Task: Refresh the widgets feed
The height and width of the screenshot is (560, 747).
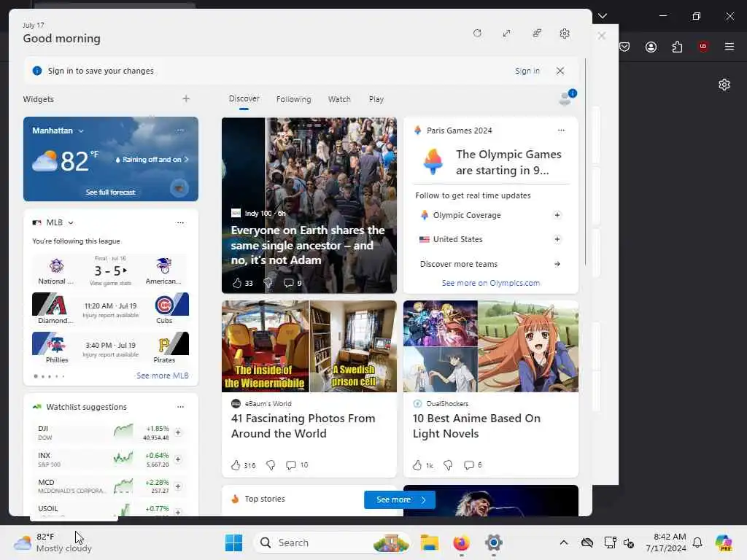Action: [x=477, y=34]
